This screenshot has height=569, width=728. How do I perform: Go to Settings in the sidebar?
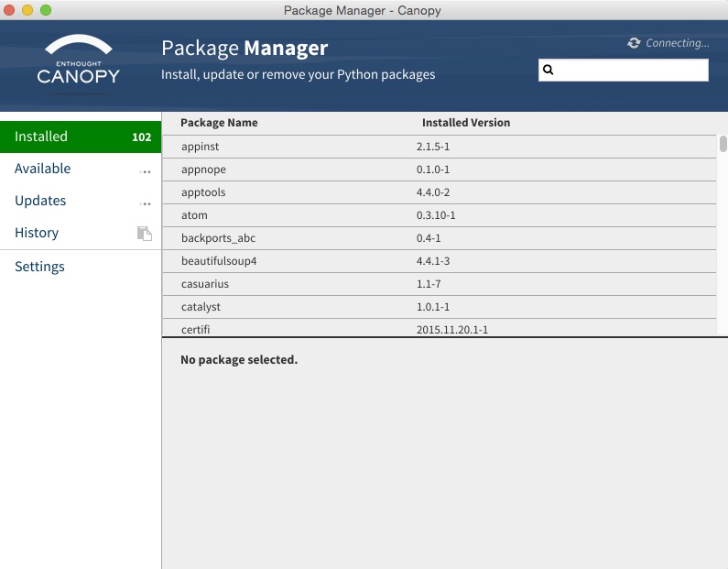[x=39, y=267]
